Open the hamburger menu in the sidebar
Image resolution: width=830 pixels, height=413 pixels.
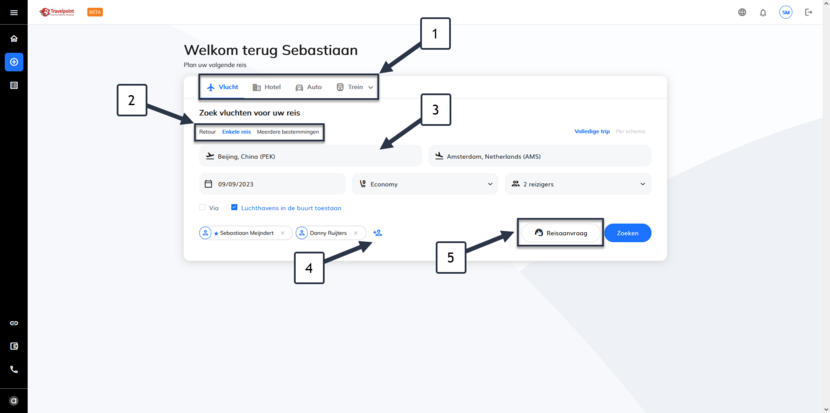[x=14, y=13]
